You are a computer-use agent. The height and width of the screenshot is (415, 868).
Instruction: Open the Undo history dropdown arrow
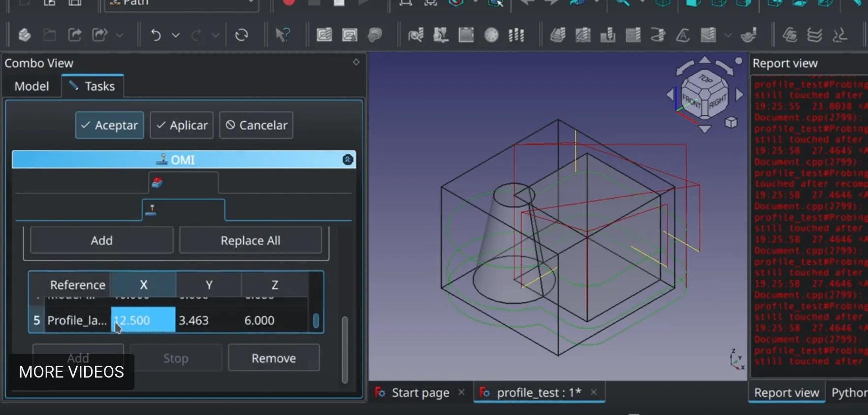tap(176, 35)
